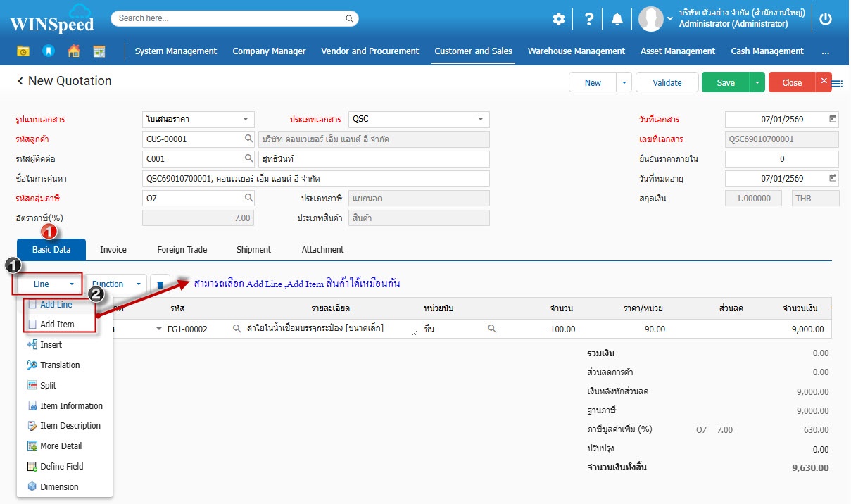Image resolution: width=851 pixels, height=504 pixels.
Task: Click the top search field
Action: [x=234, y=18]
